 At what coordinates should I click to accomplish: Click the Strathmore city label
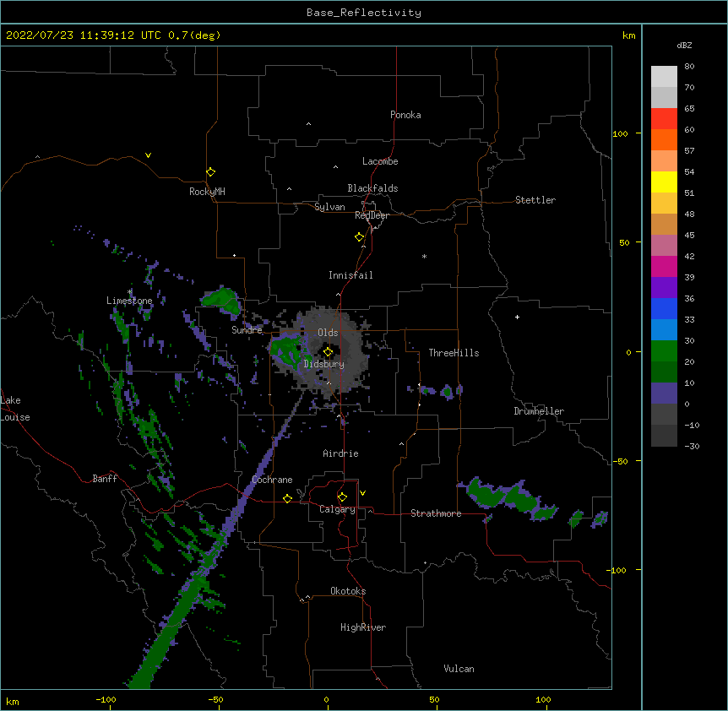coord(436,513)
